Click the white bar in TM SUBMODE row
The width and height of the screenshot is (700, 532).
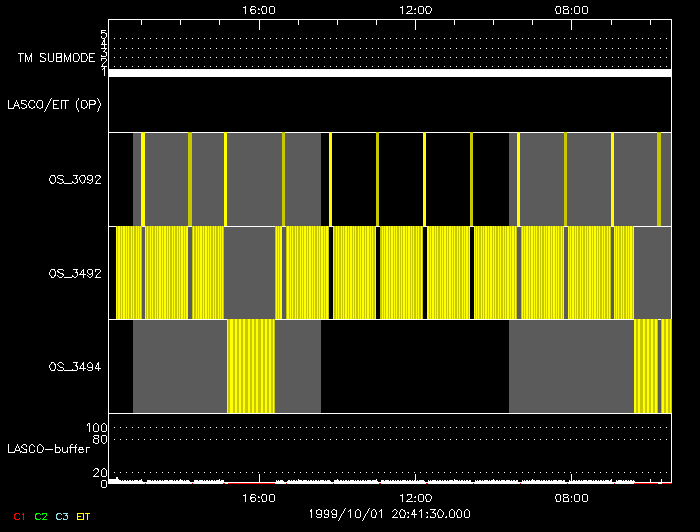[x=389, y=73]
